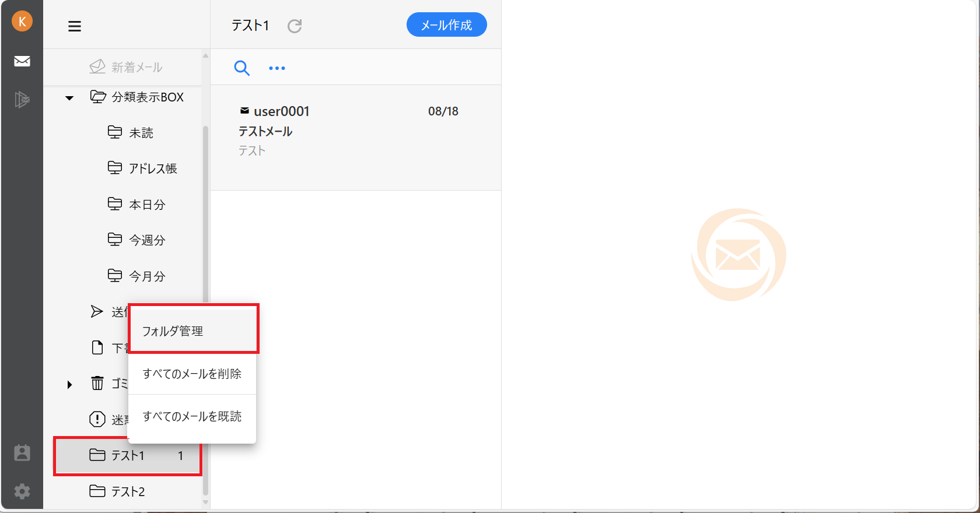This screenshot has height=513, width=980.
Task: Click the spam exclamation icon
Action: point(97,419)
